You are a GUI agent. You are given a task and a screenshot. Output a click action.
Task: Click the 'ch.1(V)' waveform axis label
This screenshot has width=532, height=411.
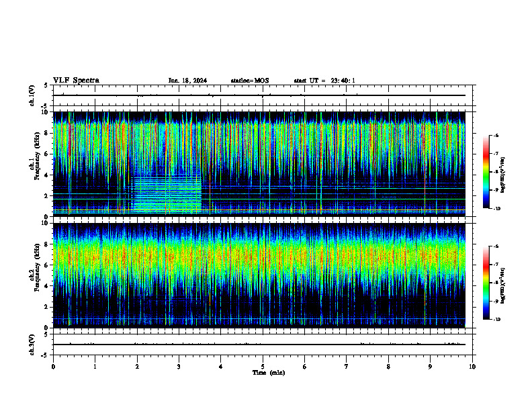(x=32, y=95)
